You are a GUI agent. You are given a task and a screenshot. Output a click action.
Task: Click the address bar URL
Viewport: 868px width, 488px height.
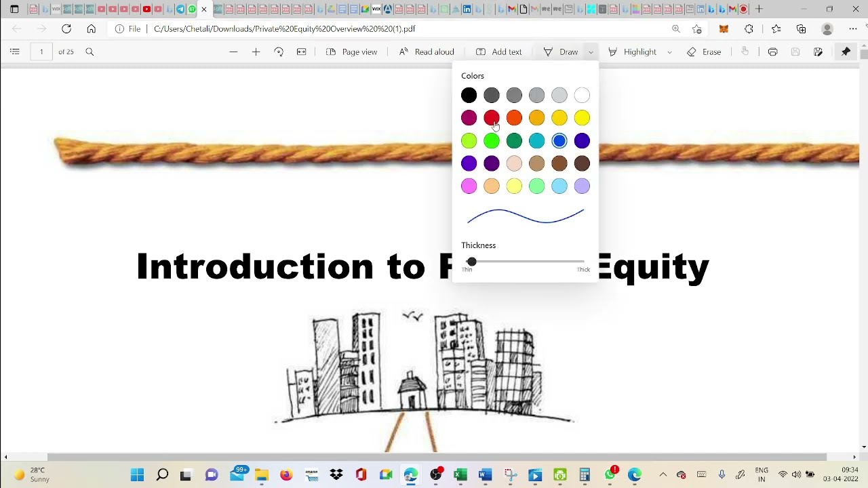coord(284,28)
